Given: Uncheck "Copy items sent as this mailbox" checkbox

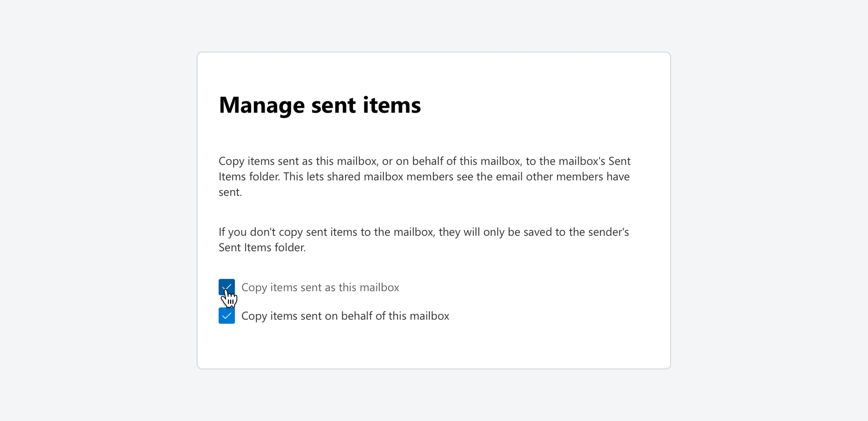Looking at the screenshot, I should (x=226, y=287).
